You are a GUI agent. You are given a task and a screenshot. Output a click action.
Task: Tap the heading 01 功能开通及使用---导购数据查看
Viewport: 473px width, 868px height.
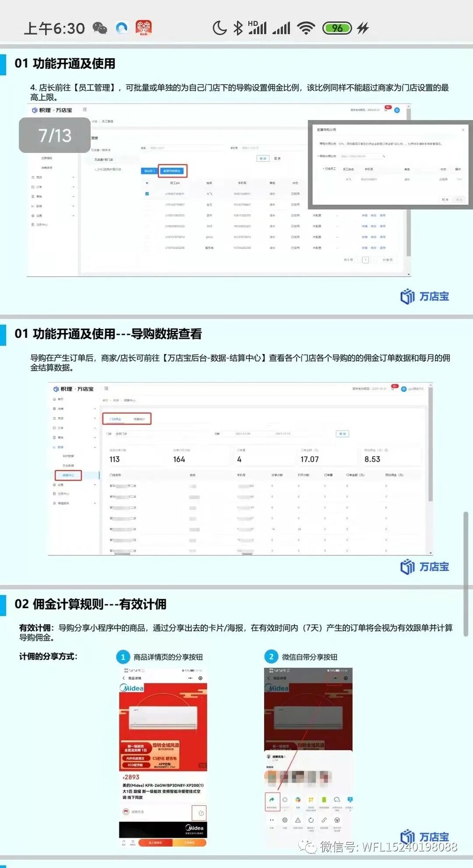click(108, 334)
